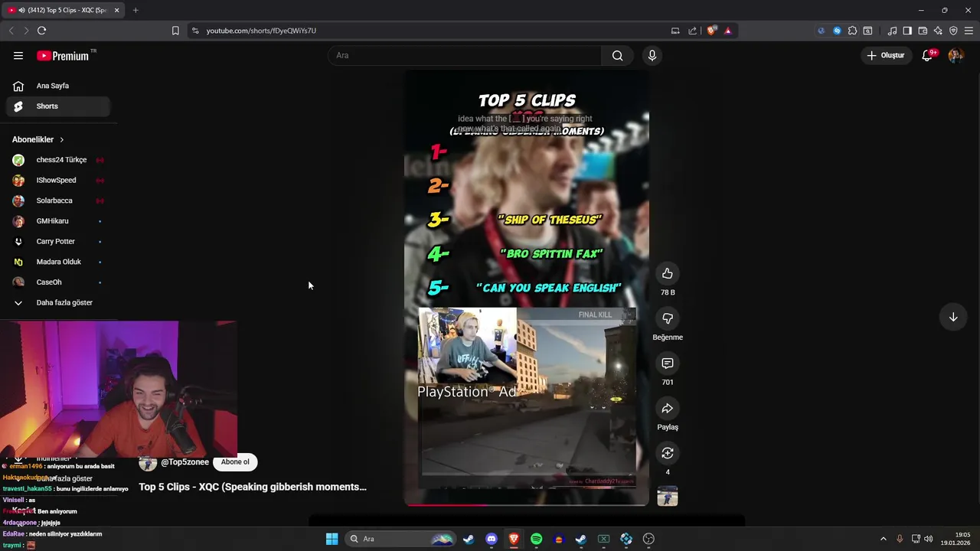Focus the YouTube Ara search field
This screenshot has width=980, height=551.
coord(465,55)
